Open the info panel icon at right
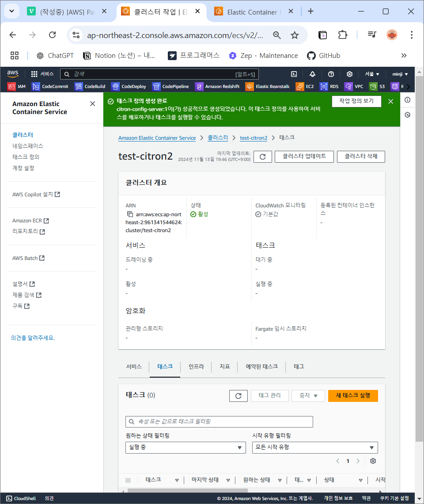The image size is (424, 504). pyautogui.click(x=407, y=100)
